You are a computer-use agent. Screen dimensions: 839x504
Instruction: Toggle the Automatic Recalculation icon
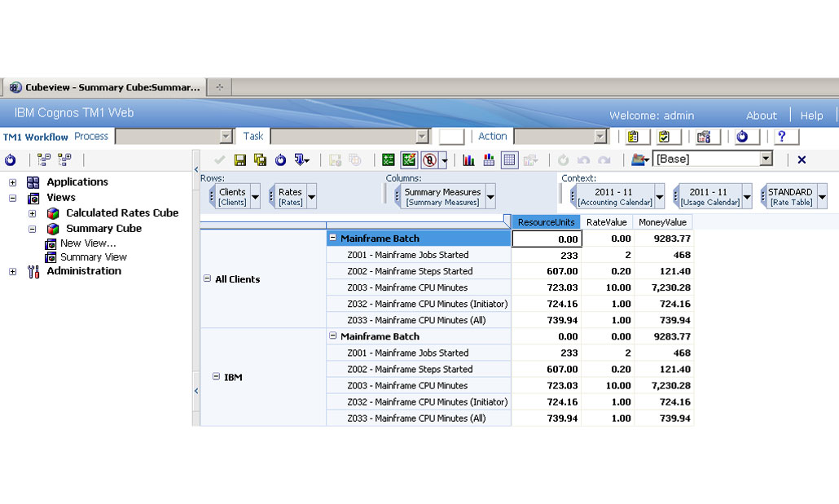(409, 160)
